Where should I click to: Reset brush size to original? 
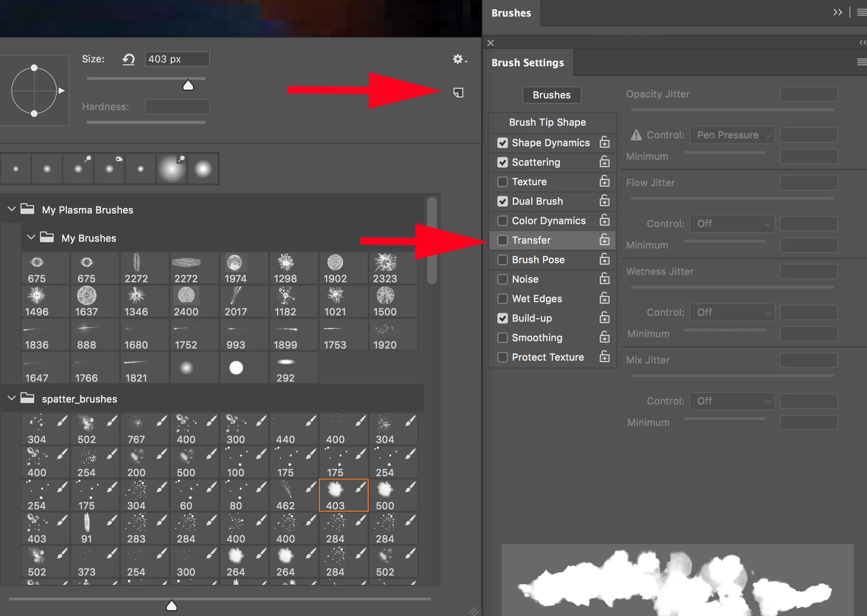pyautogui.click(x=128, y=59)
